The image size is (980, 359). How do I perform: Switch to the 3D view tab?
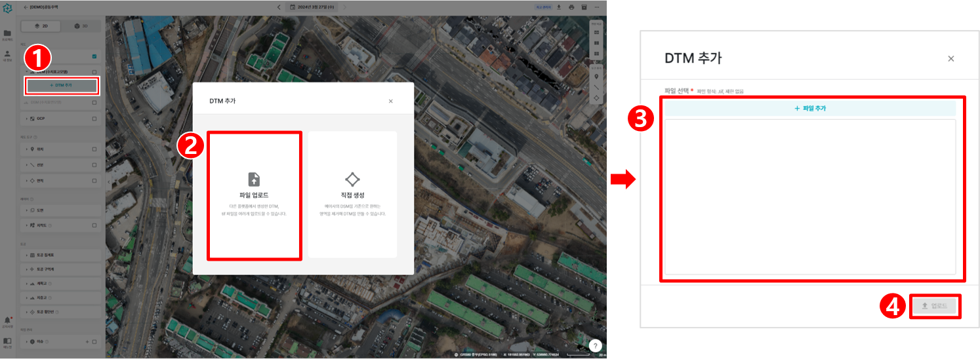(x=81, y=26)
